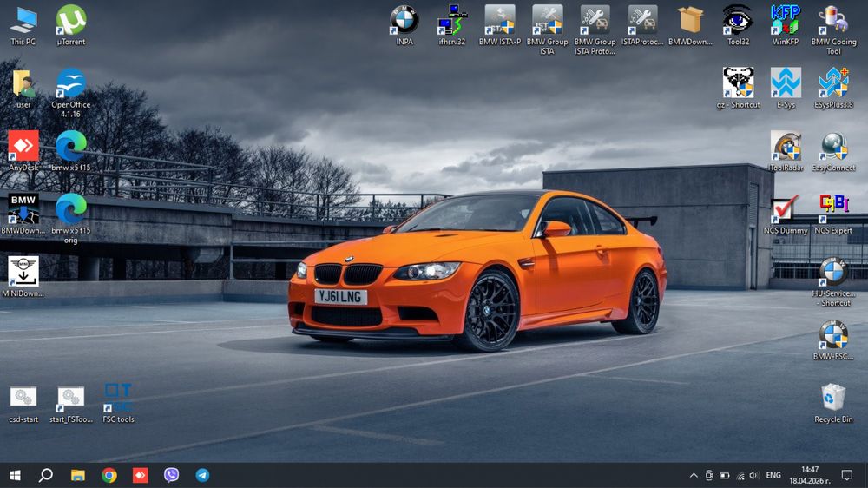Screen dimensions: 868x488
Task: Check the battery status tray icon
Action: click(x=724, y=475)
